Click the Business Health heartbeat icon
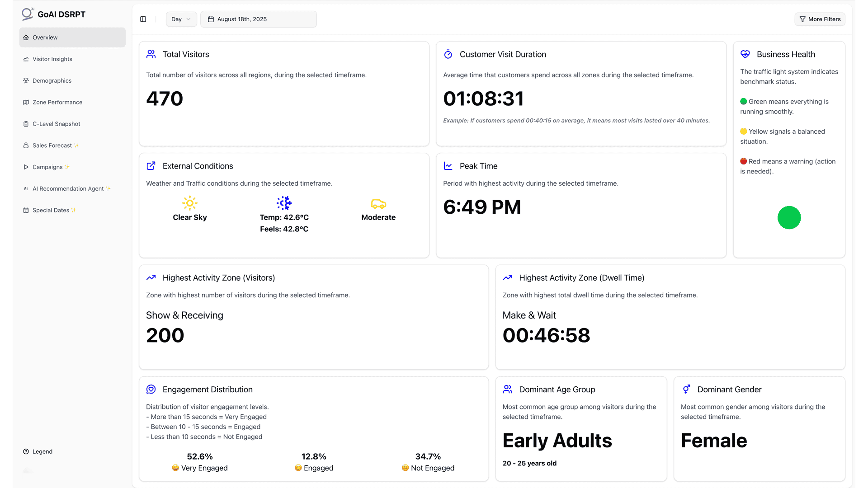 (745, 54)
